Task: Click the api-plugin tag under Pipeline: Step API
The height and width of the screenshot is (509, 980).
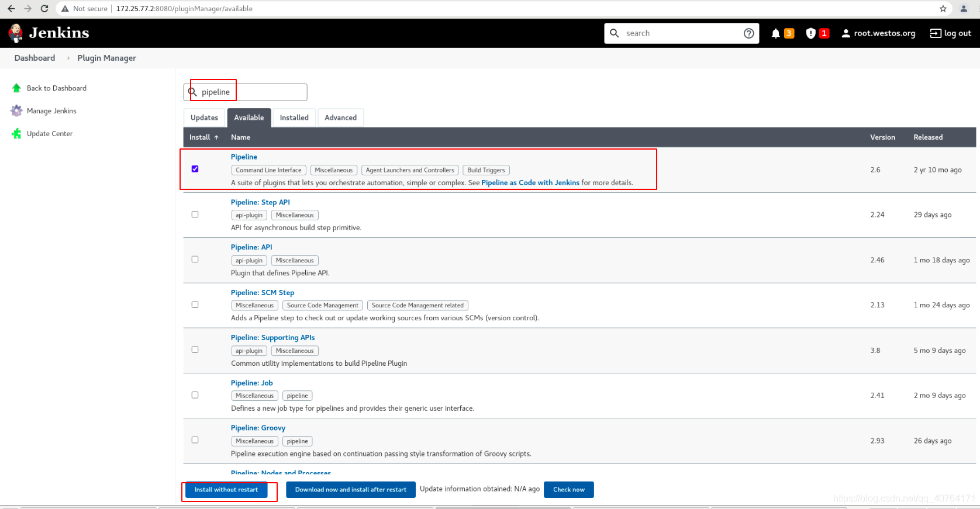Action: click(x=249, y=215)
